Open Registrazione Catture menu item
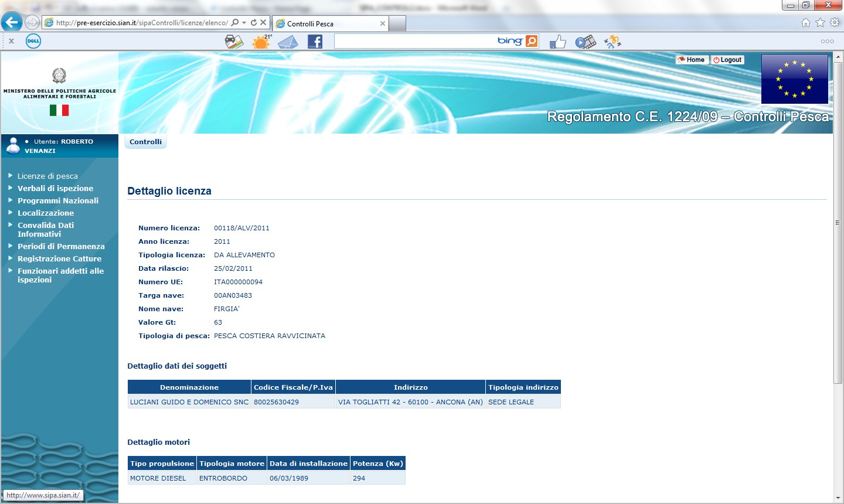This screenshot has width=844, height=504. coord(59,258)
